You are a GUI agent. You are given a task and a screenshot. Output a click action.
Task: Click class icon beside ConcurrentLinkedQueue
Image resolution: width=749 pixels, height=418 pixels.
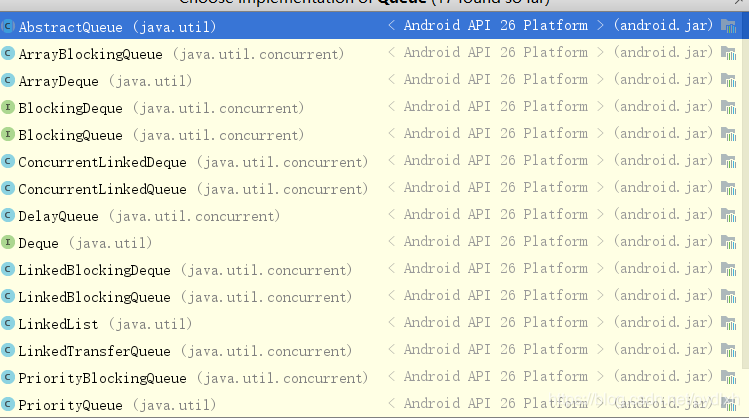tap(8, 188)
